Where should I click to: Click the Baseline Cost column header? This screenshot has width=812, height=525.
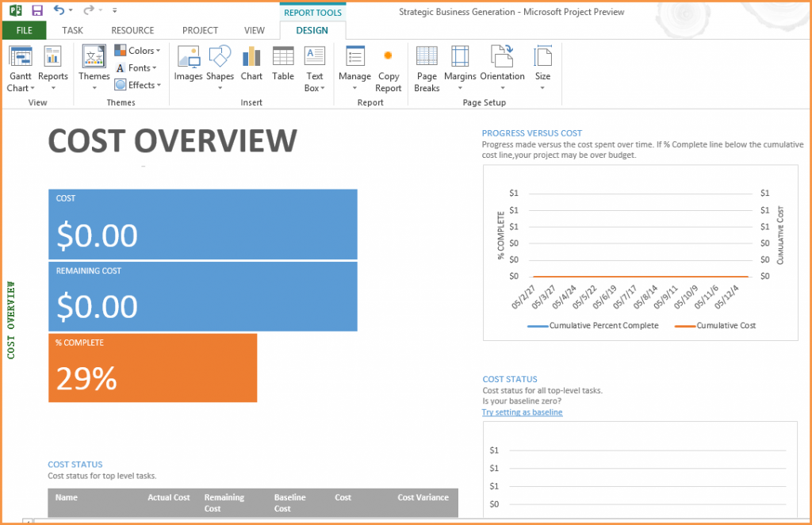[290, 503]
